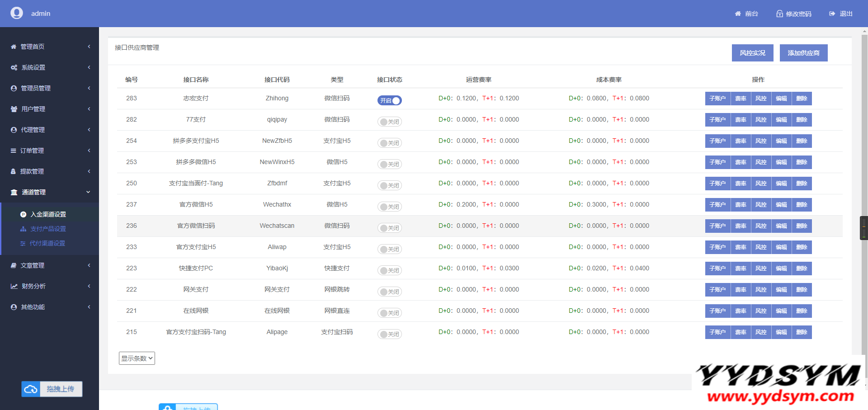This screenshot has height=410, width=868.
Task: Click the 系统设置 gears icon in sidebar
Action: pyautogui.click(x=14, y=68)
